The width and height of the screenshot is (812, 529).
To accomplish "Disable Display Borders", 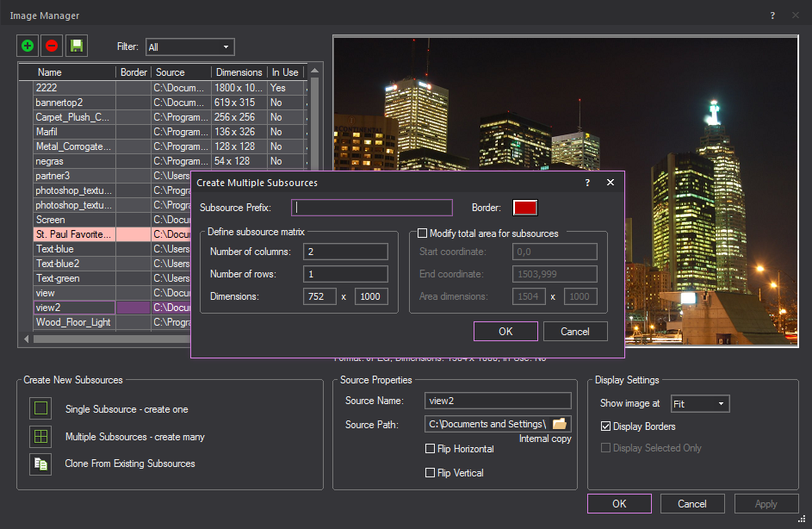I will (606, 426).
